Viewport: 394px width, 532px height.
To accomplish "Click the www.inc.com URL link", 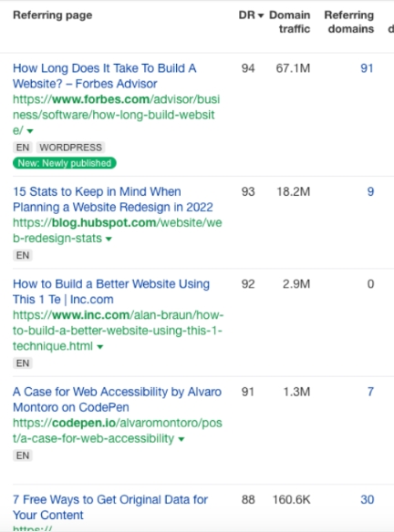I will [118, 331].
